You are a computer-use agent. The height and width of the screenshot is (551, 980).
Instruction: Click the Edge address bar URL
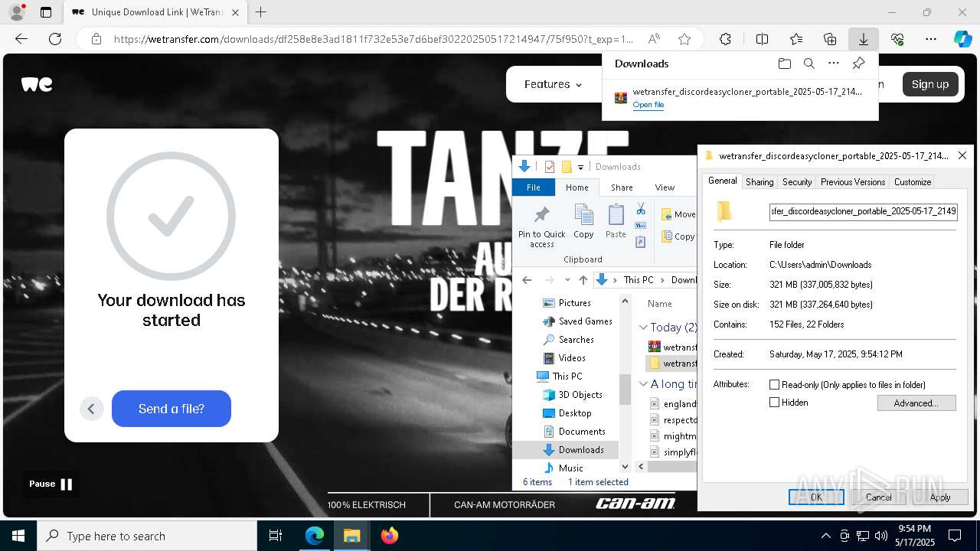[374, 39]
